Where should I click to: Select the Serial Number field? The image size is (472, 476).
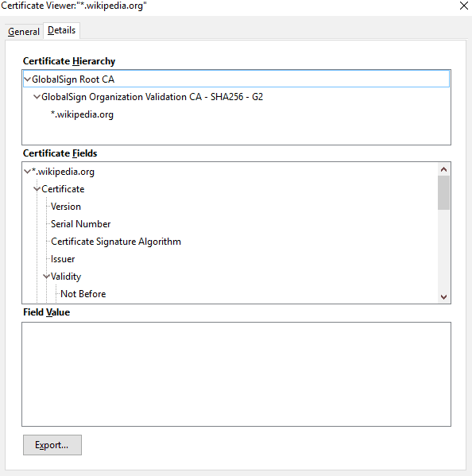click(x=81, y=224)
